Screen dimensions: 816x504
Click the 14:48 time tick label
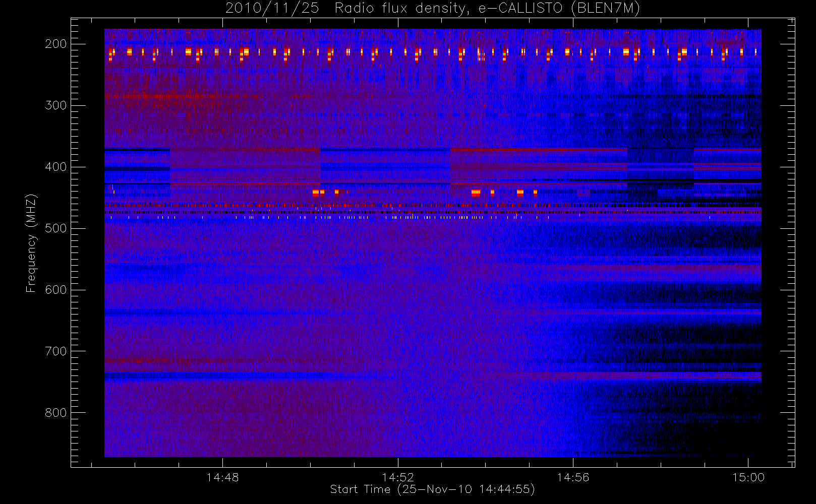pos(222,477)
